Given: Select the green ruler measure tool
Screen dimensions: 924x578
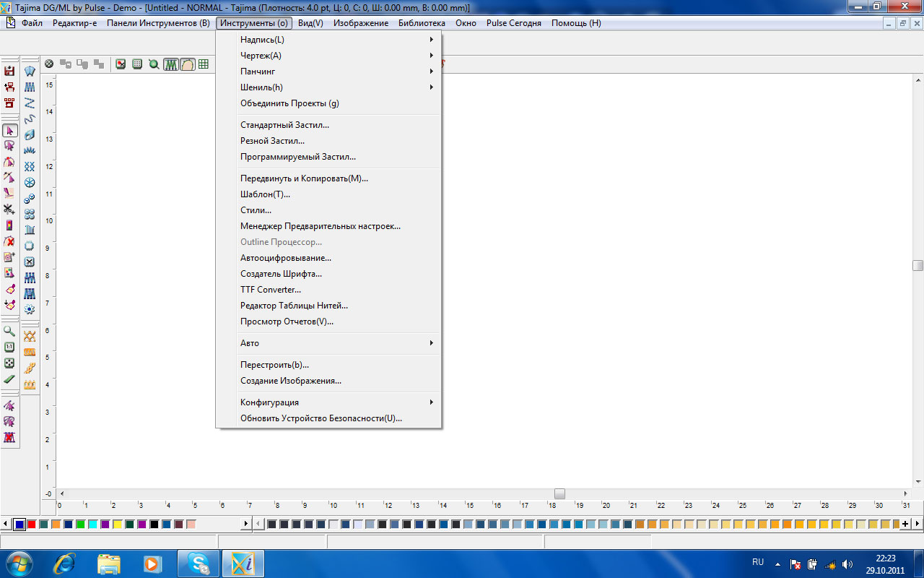Looking at the screenshot, I should [x=9, y=379].
